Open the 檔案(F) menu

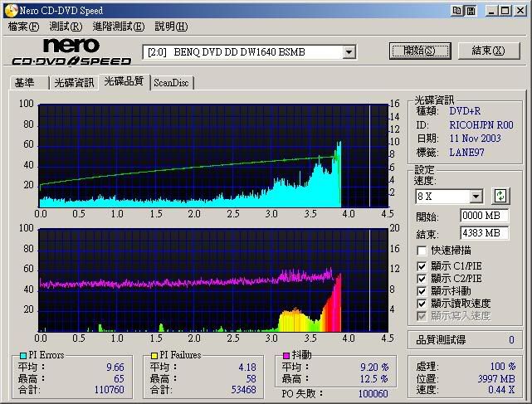pyautogui.click(x=23, y=27)
